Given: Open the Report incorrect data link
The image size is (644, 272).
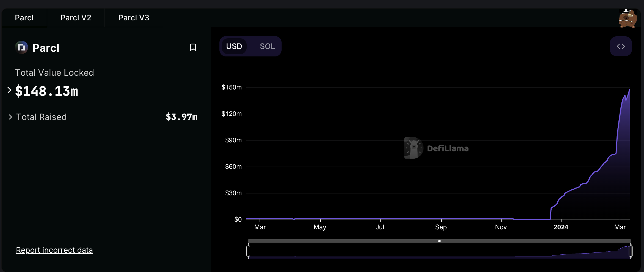Looking at the screenshot, I should click(54, 250).
